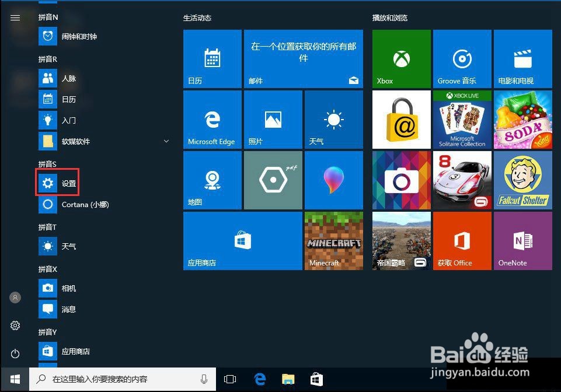Open Microsoft Solitaire Collection tile
561x392 pixels.
click(462, 120)
